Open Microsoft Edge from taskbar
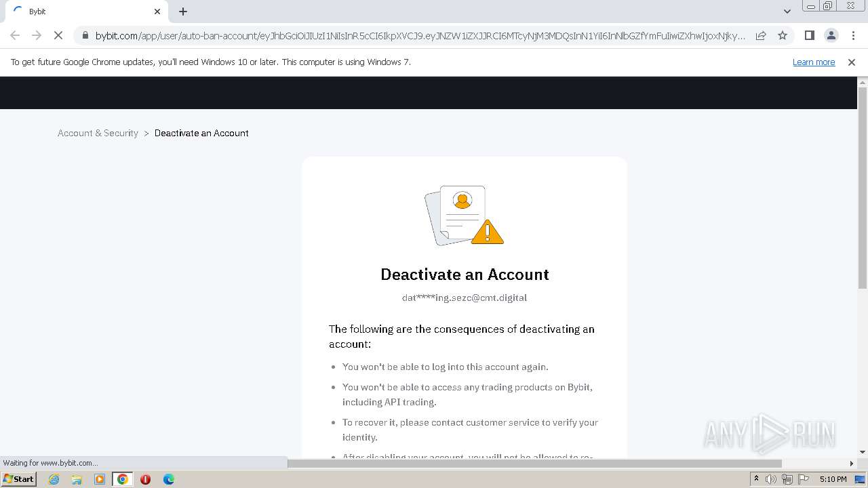Image resolution: width=868 pixels, height=488 pixels. (x=169, y=479)
